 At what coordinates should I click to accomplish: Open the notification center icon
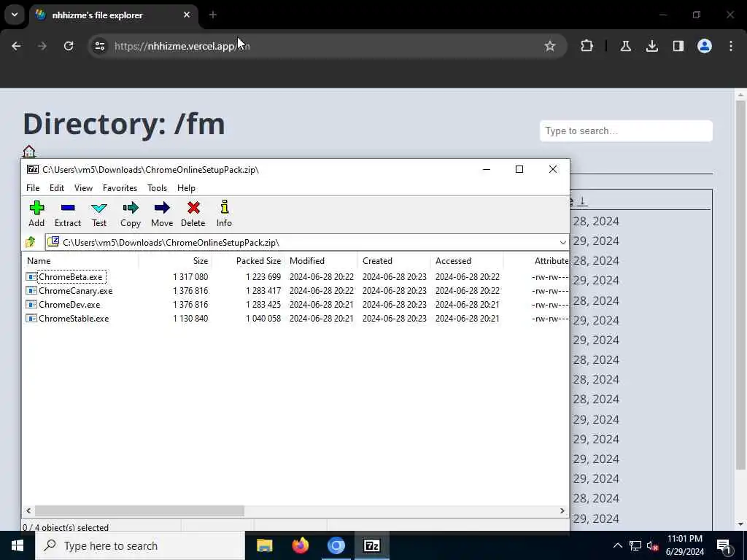[x=724, y=546]
